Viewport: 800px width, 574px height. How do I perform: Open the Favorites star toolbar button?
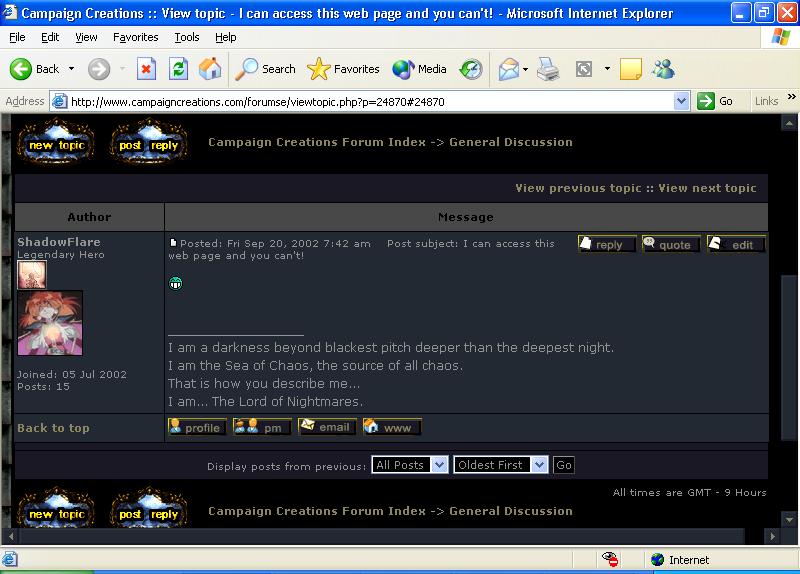tap(343, 69)
